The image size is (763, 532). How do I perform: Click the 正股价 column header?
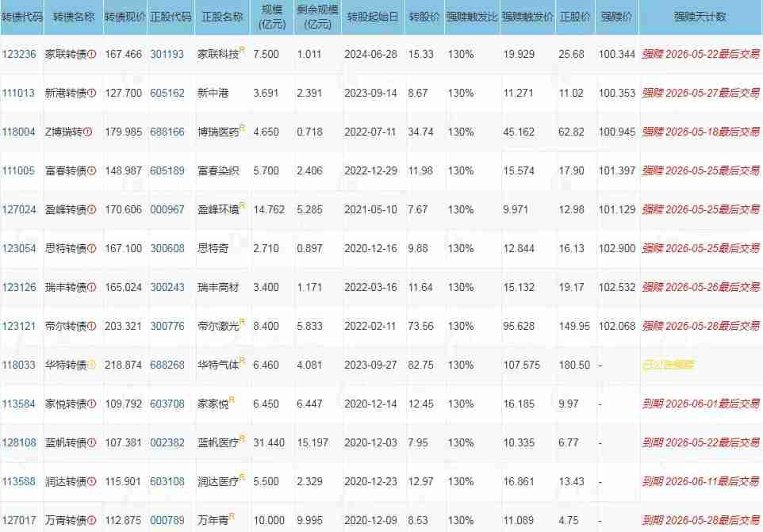coord(575,17)
